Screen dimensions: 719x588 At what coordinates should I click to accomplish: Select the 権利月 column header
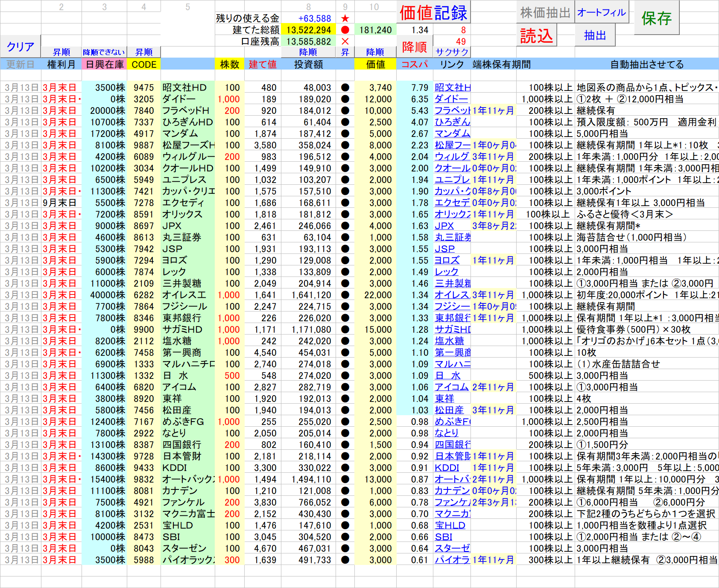click(61, 64)
